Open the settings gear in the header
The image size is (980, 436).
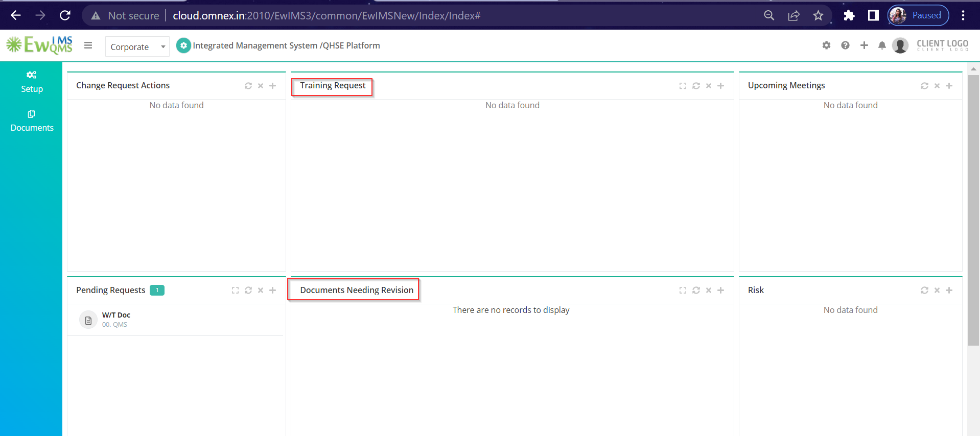[826, 45]
